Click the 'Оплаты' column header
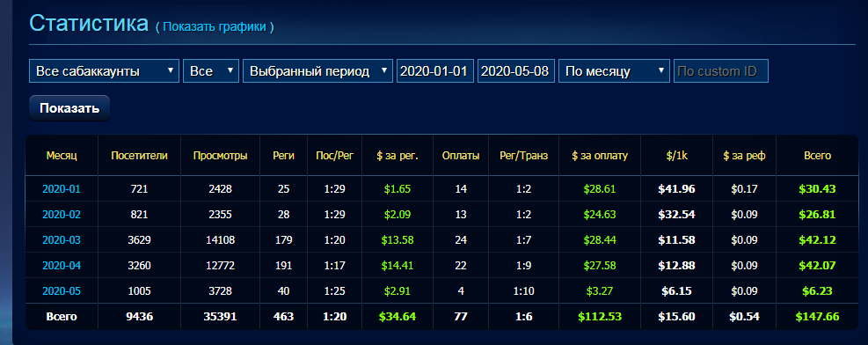The image size is (868, 345). pos(461,156)
